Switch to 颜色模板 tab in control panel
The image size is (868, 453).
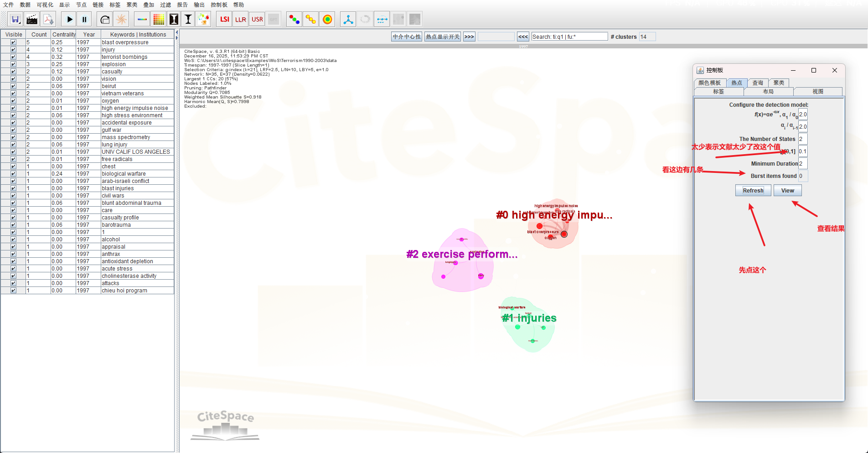point(709,83)
